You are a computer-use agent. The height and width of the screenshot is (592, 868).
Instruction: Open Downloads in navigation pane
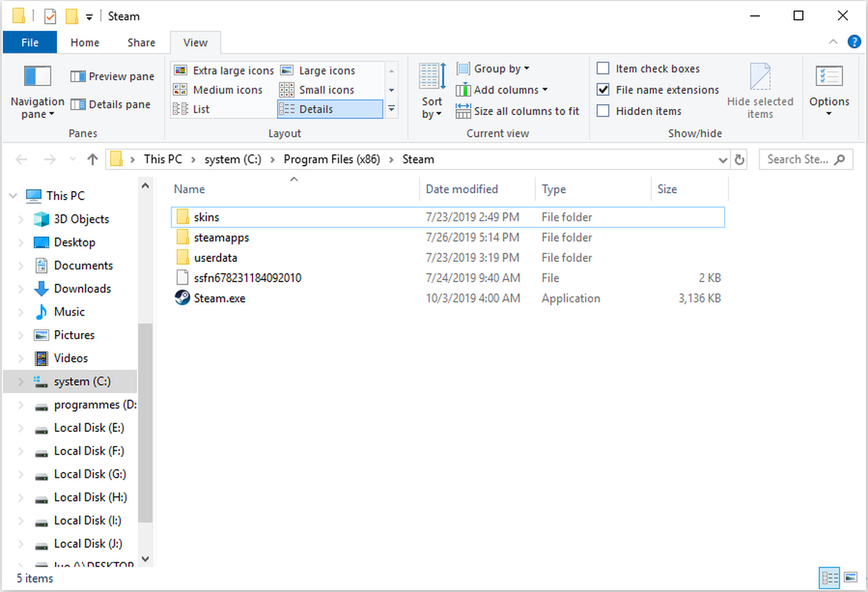pyautogui.click(x=82, y=289)
